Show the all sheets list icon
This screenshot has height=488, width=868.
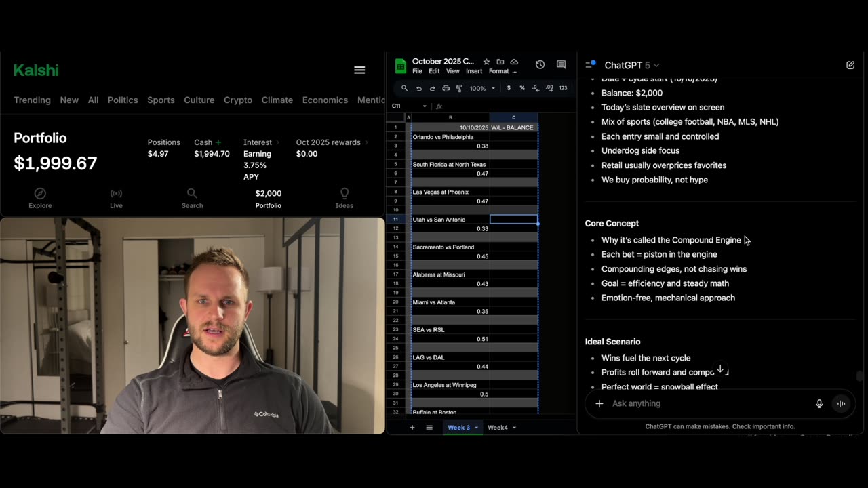point(429,427)
